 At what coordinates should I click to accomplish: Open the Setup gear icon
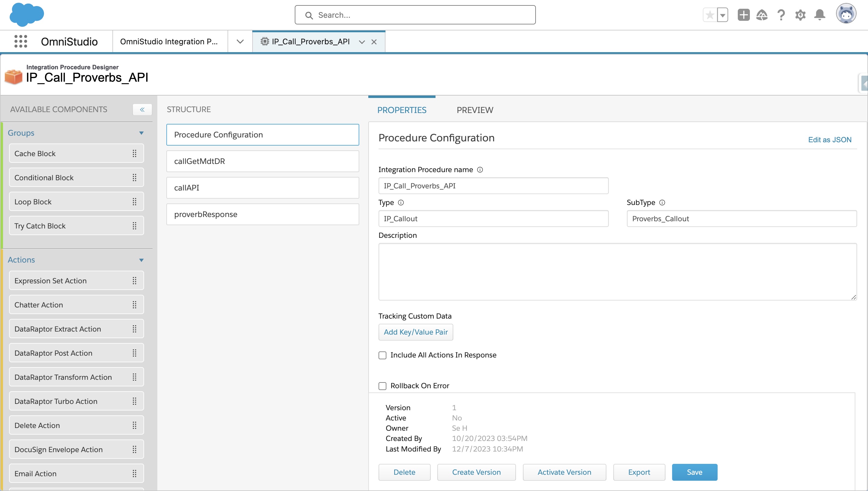point(800,15)
